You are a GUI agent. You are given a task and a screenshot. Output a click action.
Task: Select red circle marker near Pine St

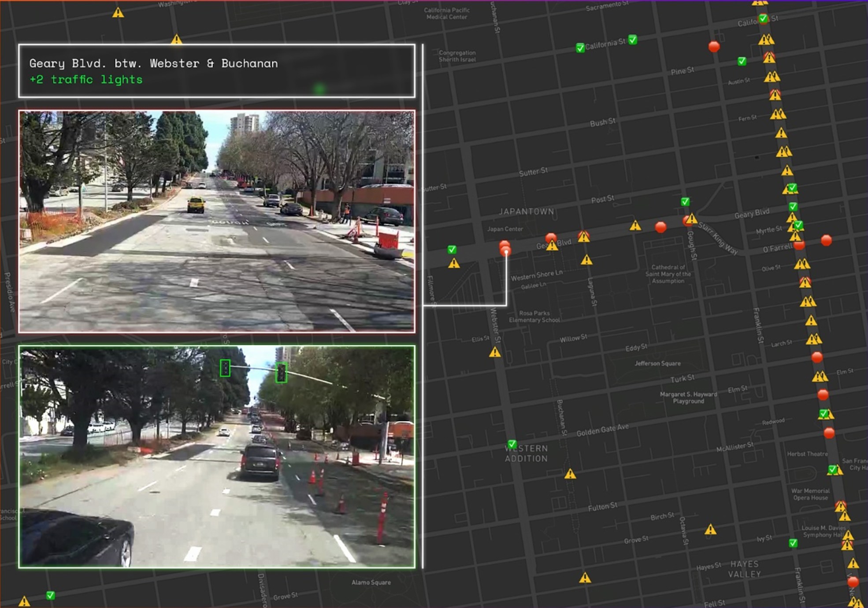[714, 46]
